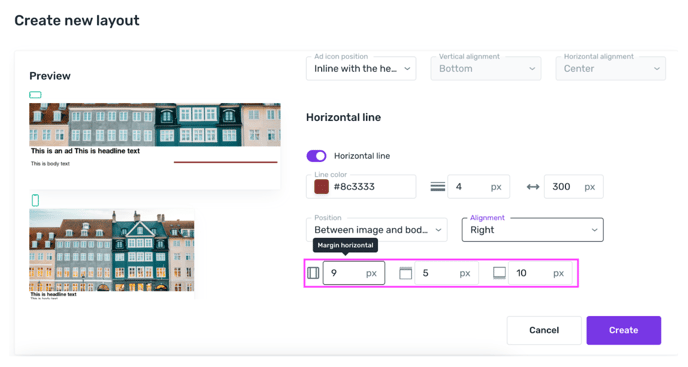The width and height of the screenshot is (688, 367).
Task: Click the margin top icon
Action: coord(405,273)
